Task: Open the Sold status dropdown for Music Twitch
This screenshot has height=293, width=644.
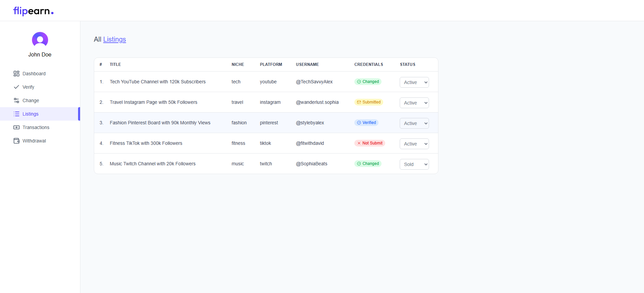Action: point(414,164)
